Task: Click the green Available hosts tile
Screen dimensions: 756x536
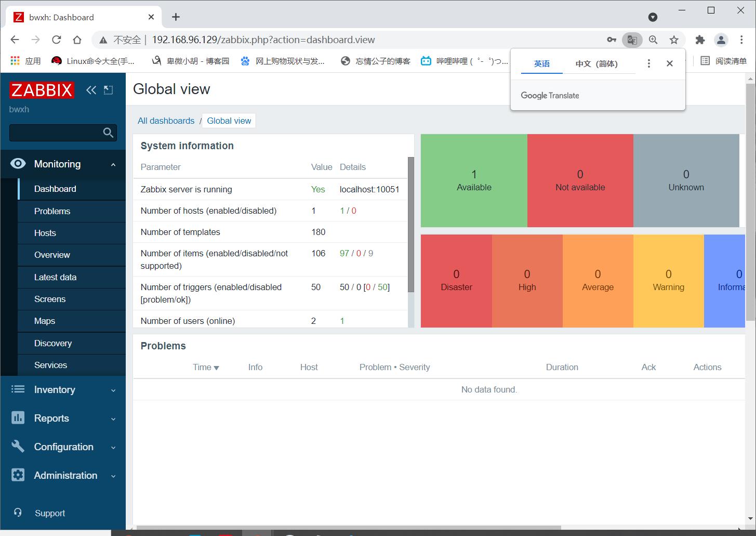Action: [474, 180]
